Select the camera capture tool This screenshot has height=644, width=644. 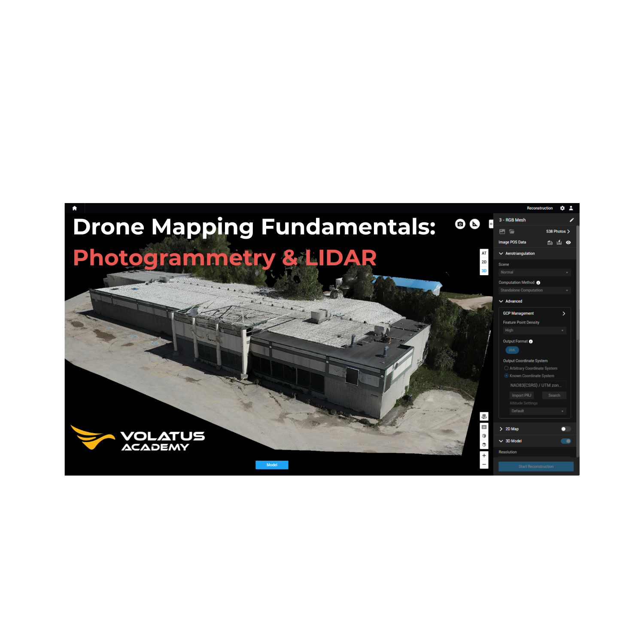[460, 224]
